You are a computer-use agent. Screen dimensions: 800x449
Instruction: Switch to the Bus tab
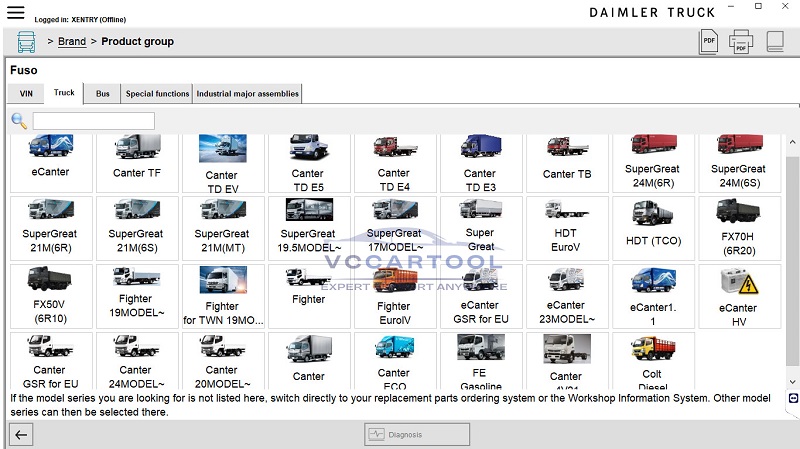click(x=103, y=94)
